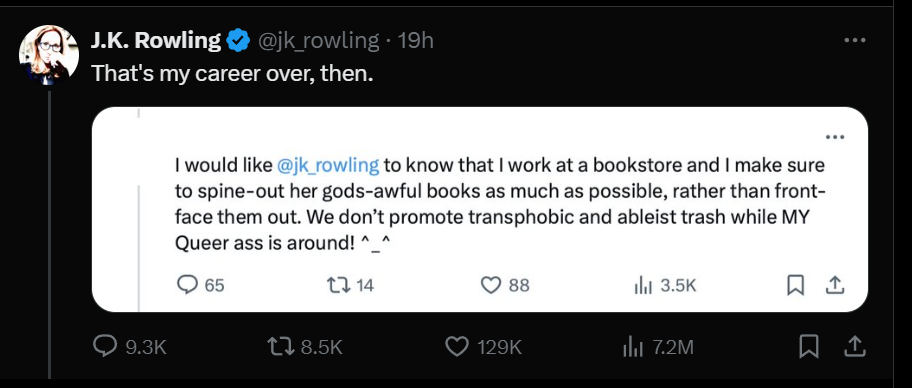Screen dimensions: 912x388
Task: View analytics showing 7.2M views
Action: click(658, 347)
